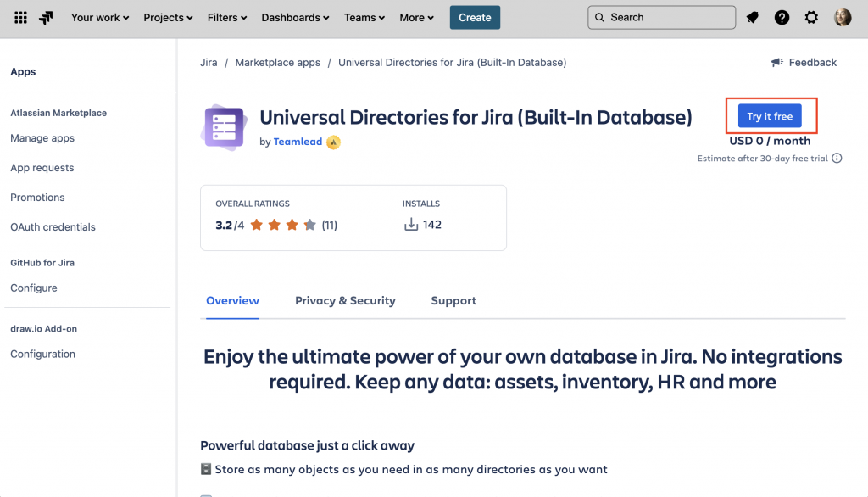Click the installs download icon

point(411,225)
